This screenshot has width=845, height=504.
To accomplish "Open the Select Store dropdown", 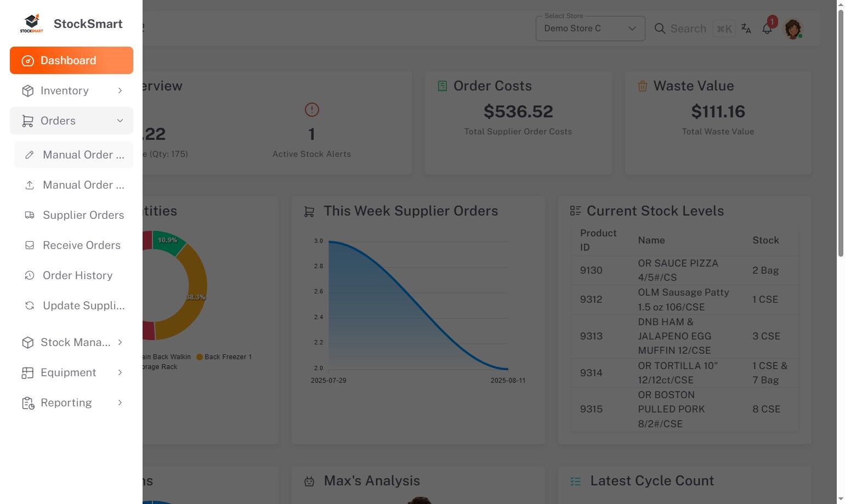I will 590,29.
